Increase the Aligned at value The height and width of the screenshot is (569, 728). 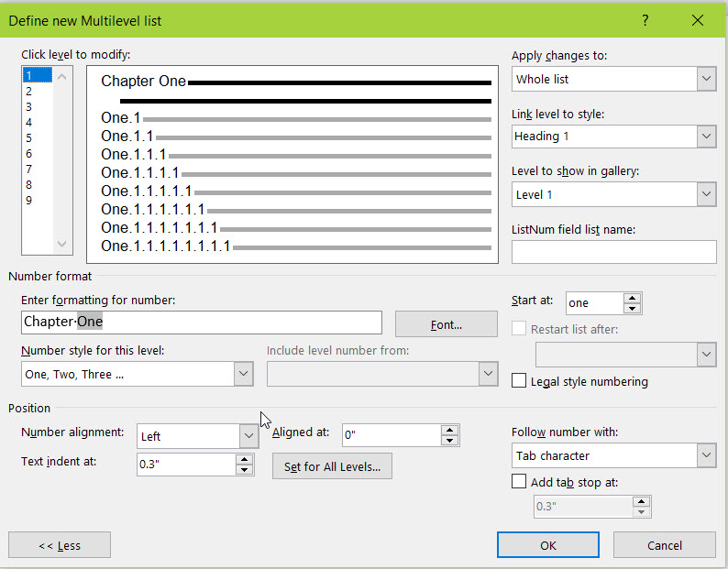point(449,430)
